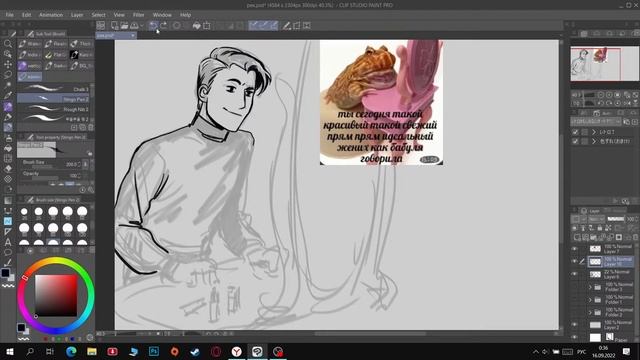Toggle first checkbox in auto action list
This screenshot has width=640, height=360.
576,132
